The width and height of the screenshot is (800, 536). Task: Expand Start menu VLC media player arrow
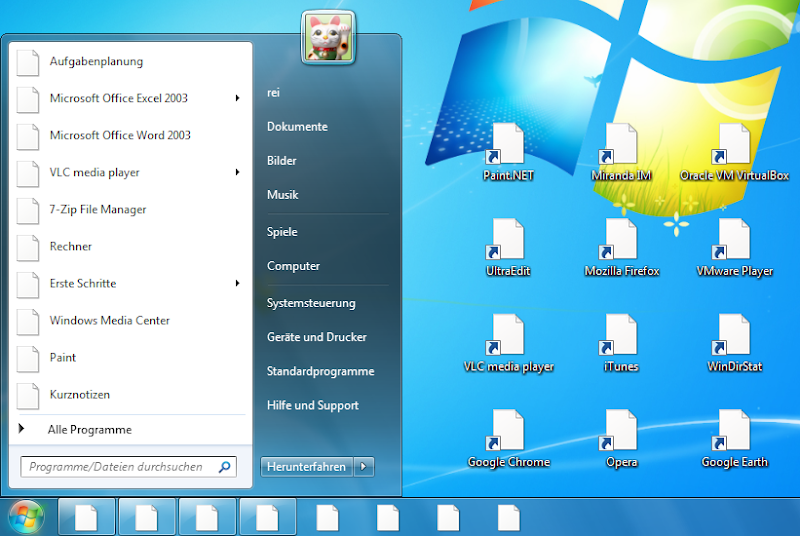[237, 172]
